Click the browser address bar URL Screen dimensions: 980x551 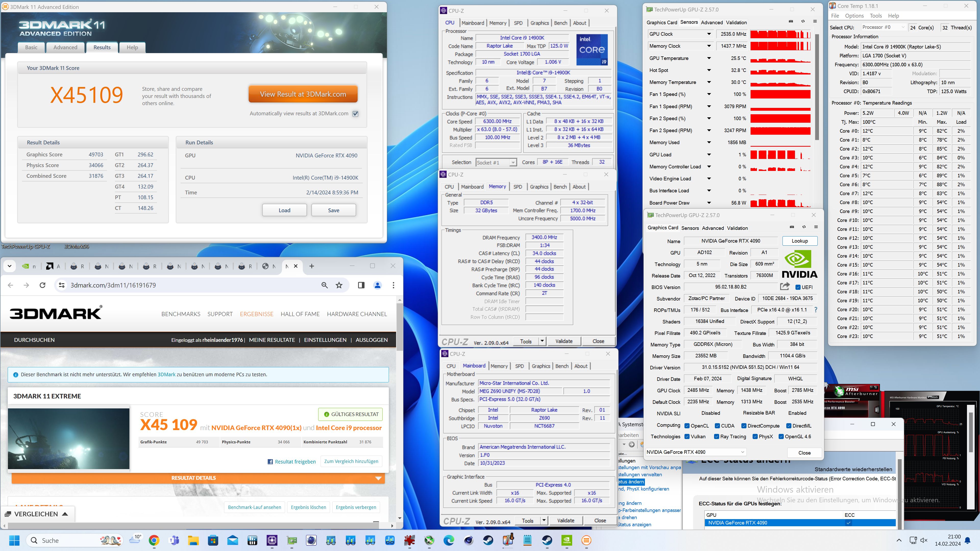tap(113, 285)
